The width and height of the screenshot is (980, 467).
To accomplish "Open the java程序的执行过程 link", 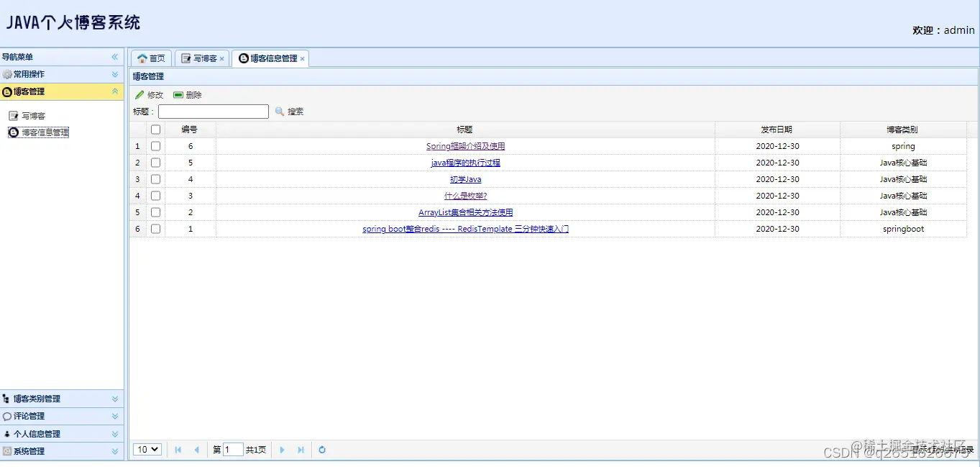I will click(465, 163).
